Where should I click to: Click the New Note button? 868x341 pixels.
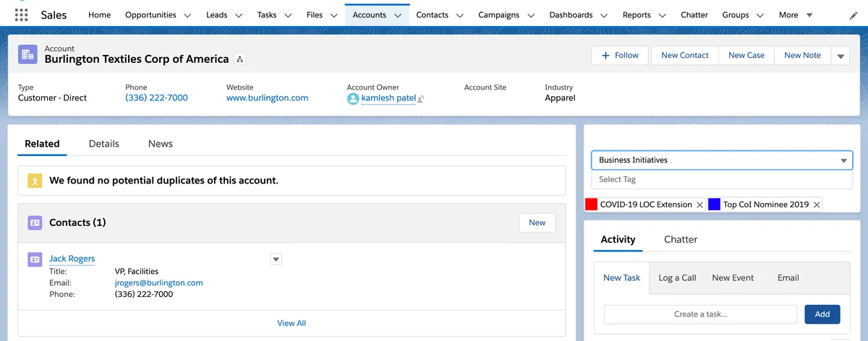tap(803, 56)
